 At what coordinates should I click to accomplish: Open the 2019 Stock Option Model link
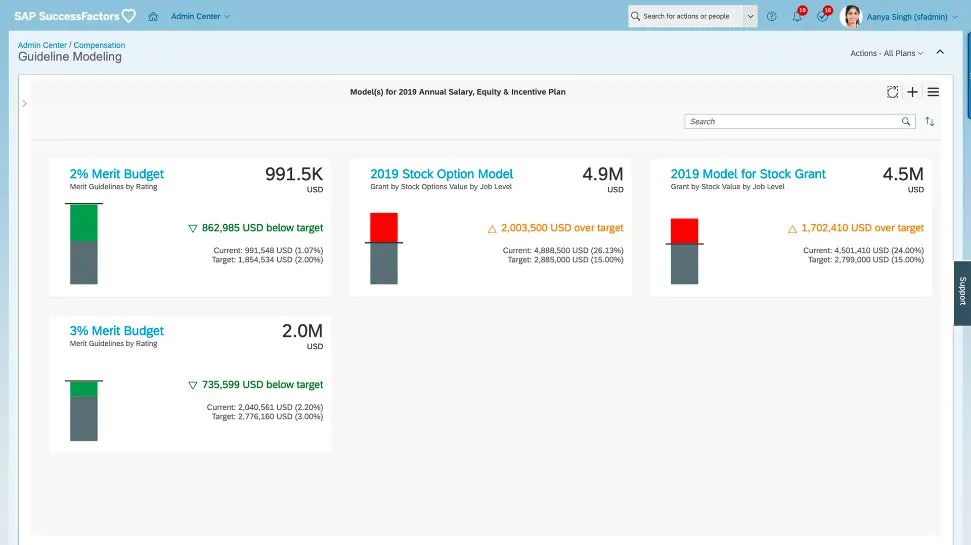441,174
